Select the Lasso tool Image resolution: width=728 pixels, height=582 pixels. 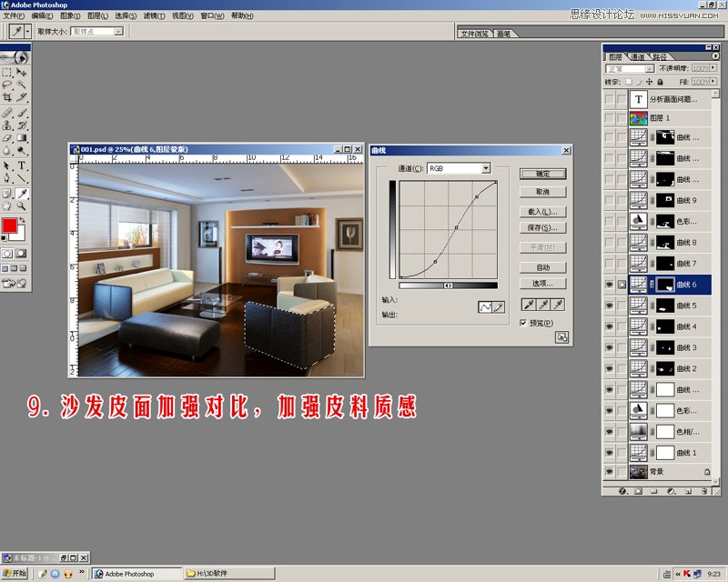click(x=7, y=84)
